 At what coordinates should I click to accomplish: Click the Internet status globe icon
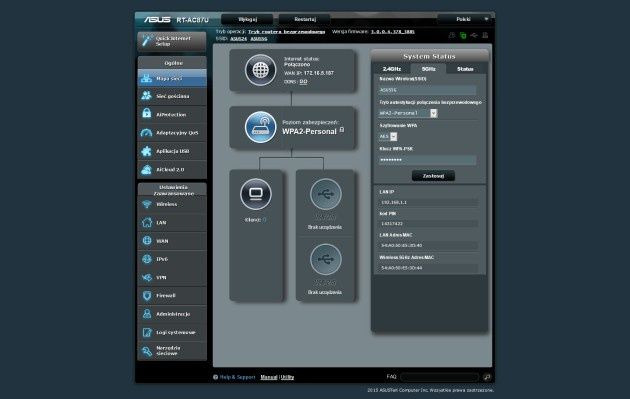pyautogui.click(x=260, y=70)
